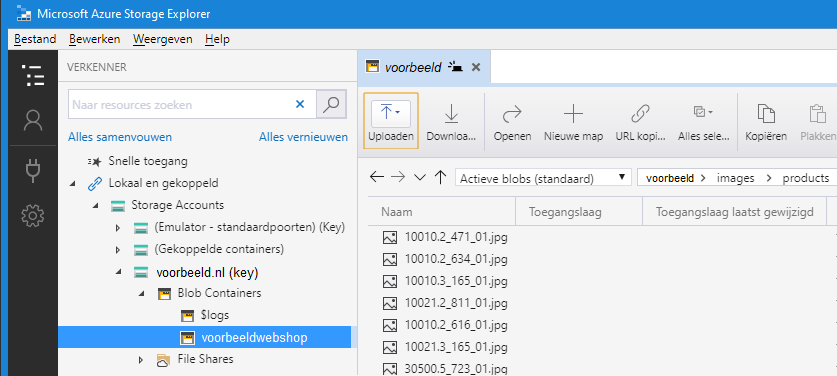The width and height of the screenshot is (837, 376).
Task: Select file 10010.2_634_01.jpg
Action: click(x=456, y=260)
